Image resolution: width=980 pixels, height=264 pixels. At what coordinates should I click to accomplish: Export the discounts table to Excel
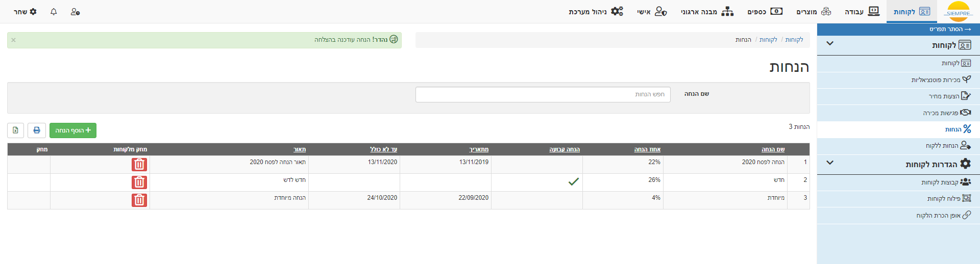[x=15, y=130]
